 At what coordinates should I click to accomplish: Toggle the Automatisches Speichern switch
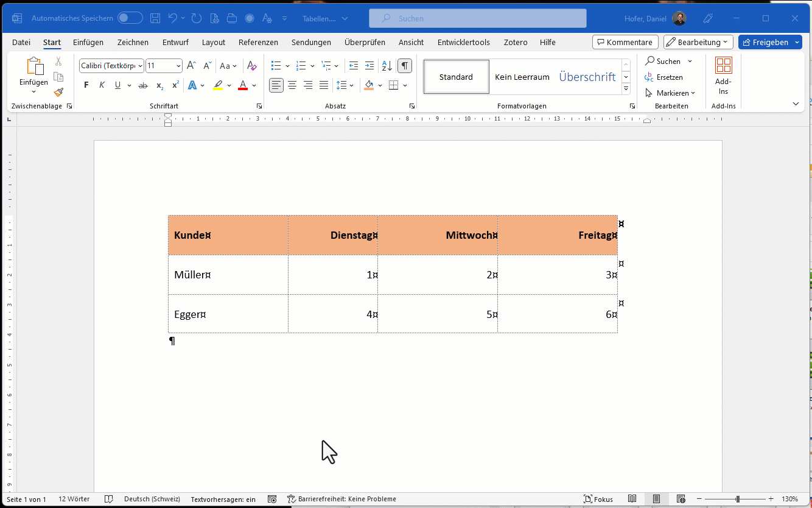[130, 18]
